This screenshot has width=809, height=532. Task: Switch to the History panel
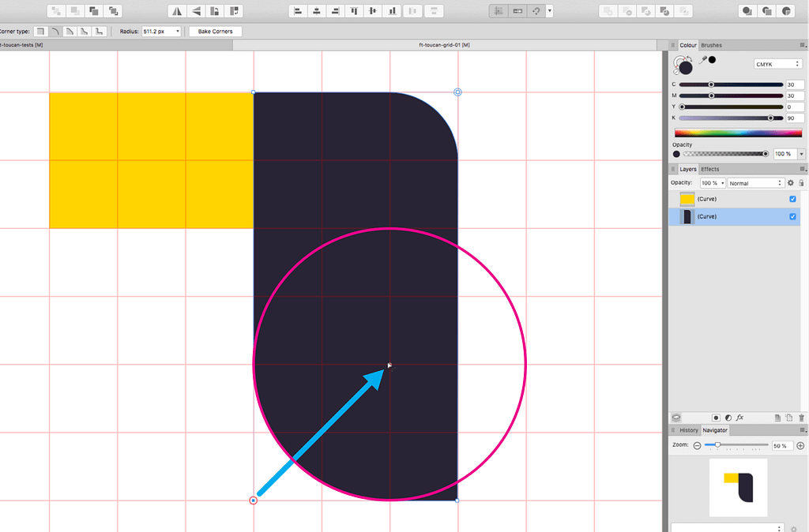tap(688, 430)
